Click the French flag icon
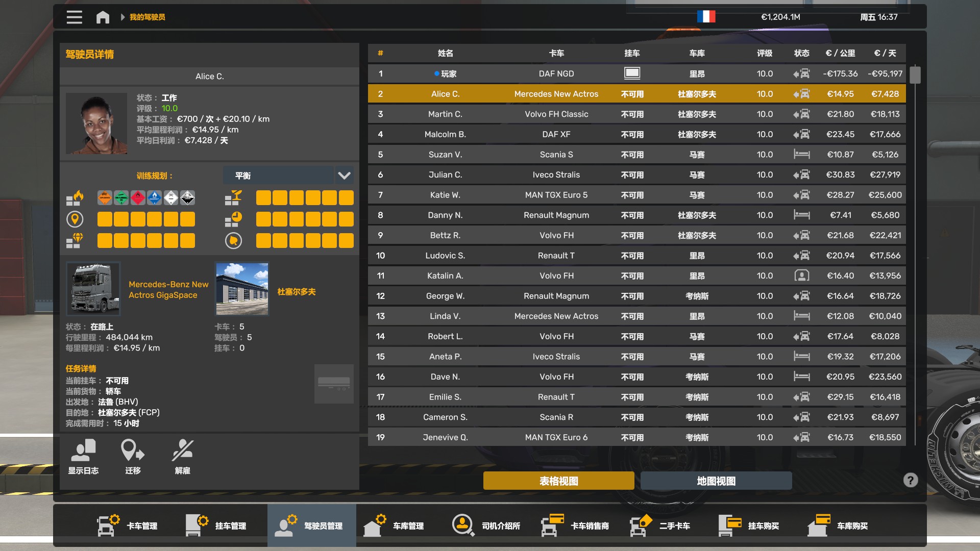The width and height of the screenshot is (980, 551). 706,17
